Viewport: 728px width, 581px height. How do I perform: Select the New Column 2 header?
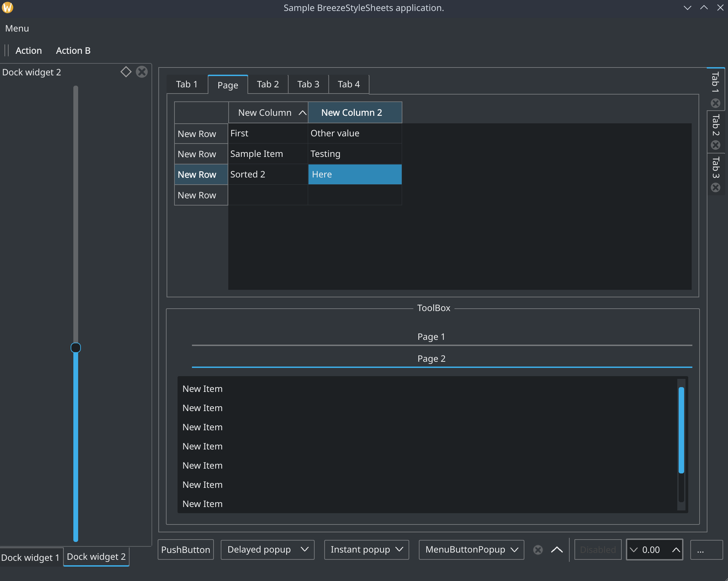[x=355, y=112]
